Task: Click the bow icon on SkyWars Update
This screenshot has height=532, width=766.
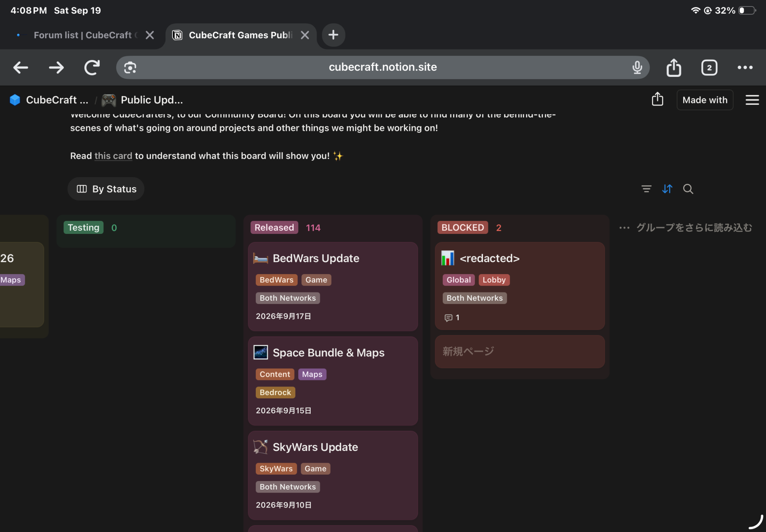Action: [x=260, y=447]
